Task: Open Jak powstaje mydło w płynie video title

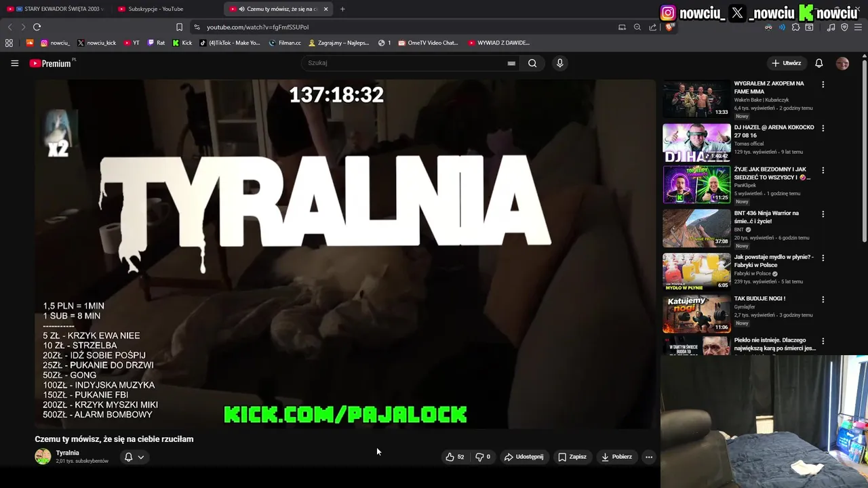Action: [x=775, y=261]
